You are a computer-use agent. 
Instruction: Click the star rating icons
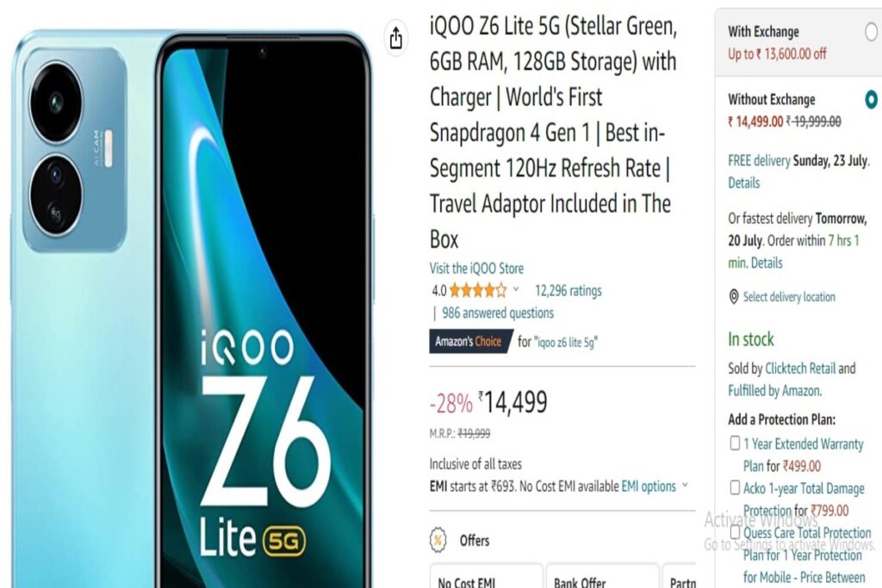[477, 291]
